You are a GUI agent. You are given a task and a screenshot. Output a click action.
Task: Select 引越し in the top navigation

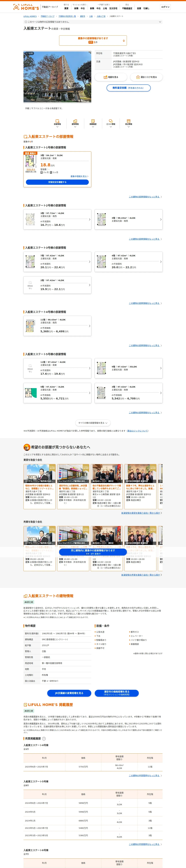[146, 8]
